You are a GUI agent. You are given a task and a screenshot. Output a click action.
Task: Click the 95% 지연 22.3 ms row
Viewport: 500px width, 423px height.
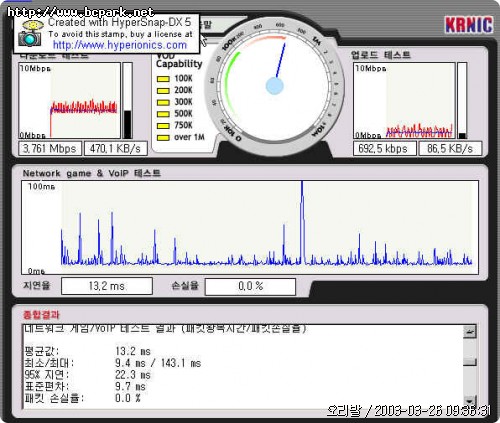(x=87, y=375)
